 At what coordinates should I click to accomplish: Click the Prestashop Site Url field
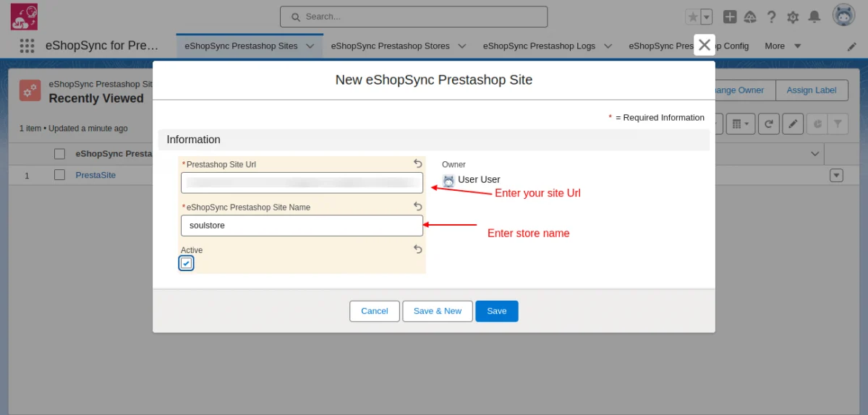coord(302,182)
